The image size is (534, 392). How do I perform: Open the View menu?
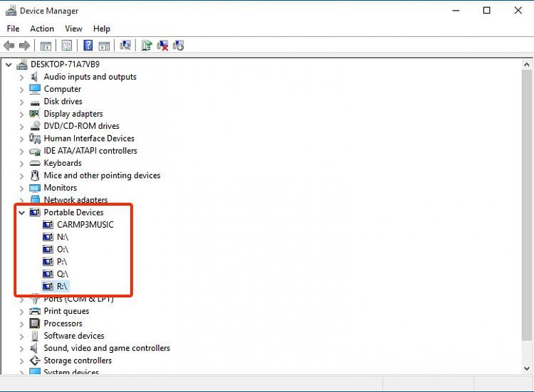[x=73, y=28]
